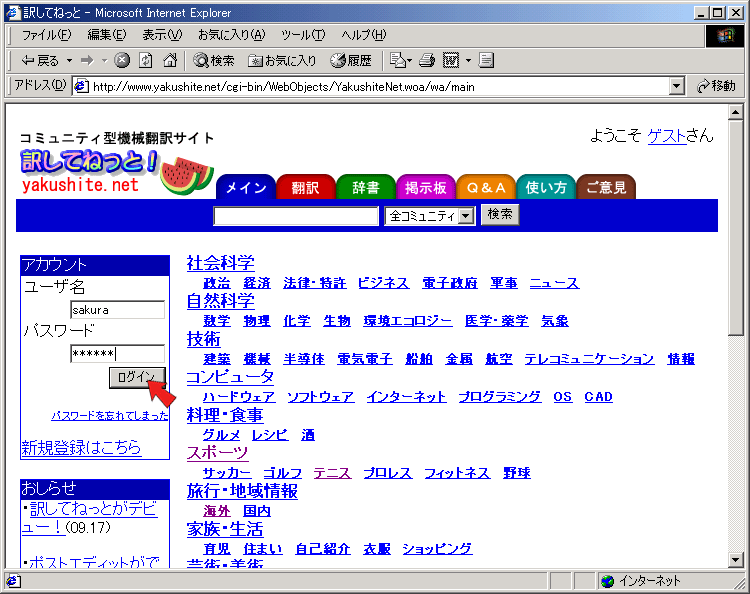Image resolution: width=750 pixels, height=594 pixels.
Task: Click the vertical scrollbar thumb
Action: 735,227
